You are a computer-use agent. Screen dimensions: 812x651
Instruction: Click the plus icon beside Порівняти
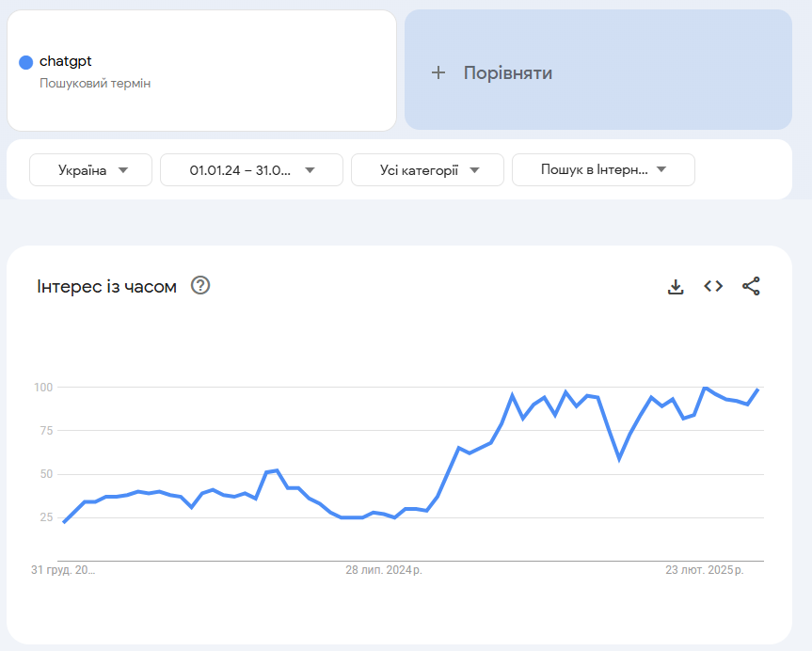point(438,72)
